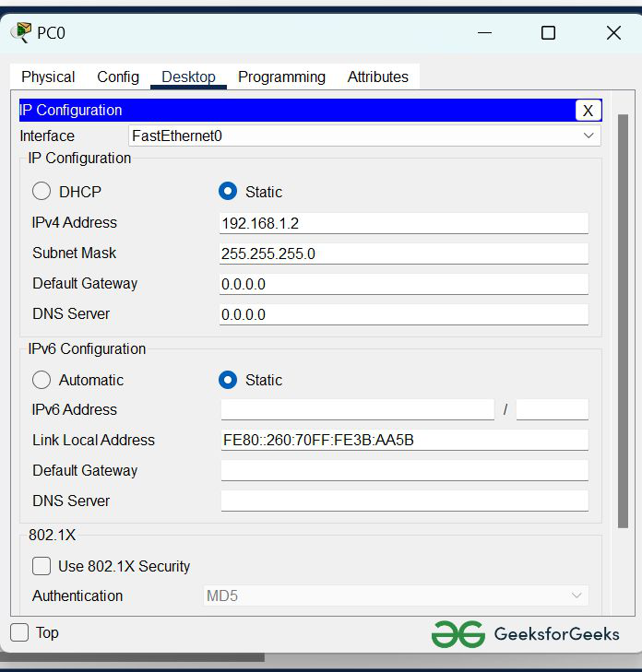The width and height of the screenshot is (642, 672).
Task: Open the Config tab
Action: tap(118, 77)
